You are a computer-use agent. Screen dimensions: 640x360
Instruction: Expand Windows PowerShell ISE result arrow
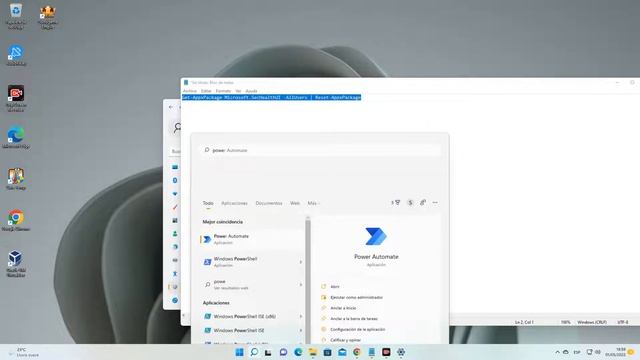click(x=301, y=330)
